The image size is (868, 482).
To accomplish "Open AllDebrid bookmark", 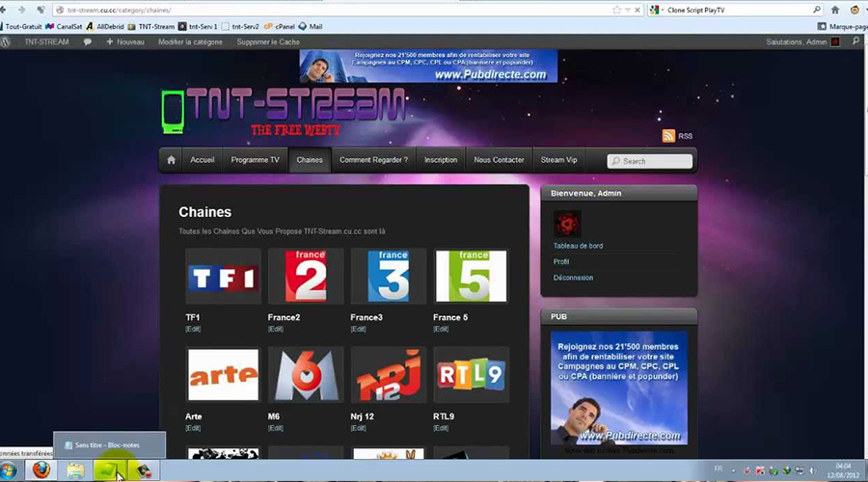I will [x=105, y=27].
